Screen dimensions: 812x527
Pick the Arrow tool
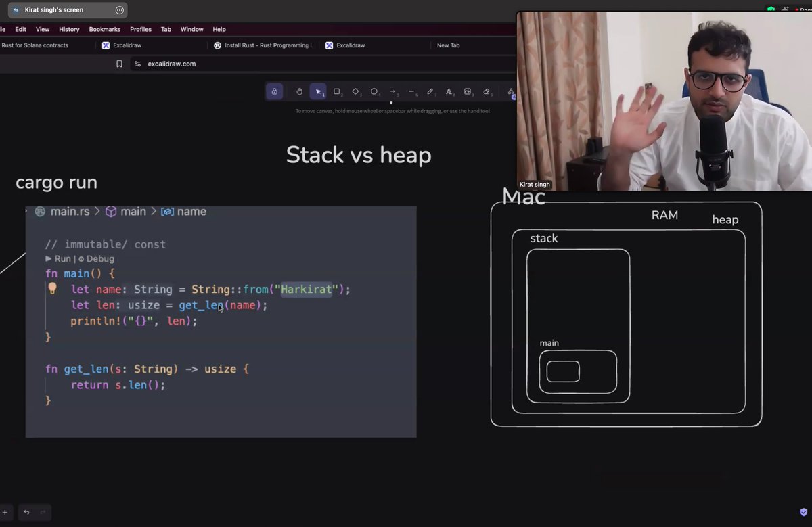(x=393, y=91)
